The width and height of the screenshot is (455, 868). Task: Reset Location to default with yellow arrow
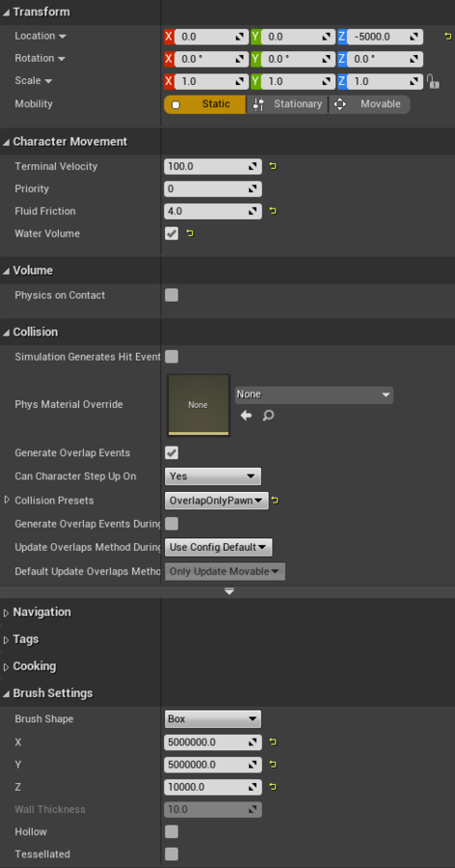point(448,37)
